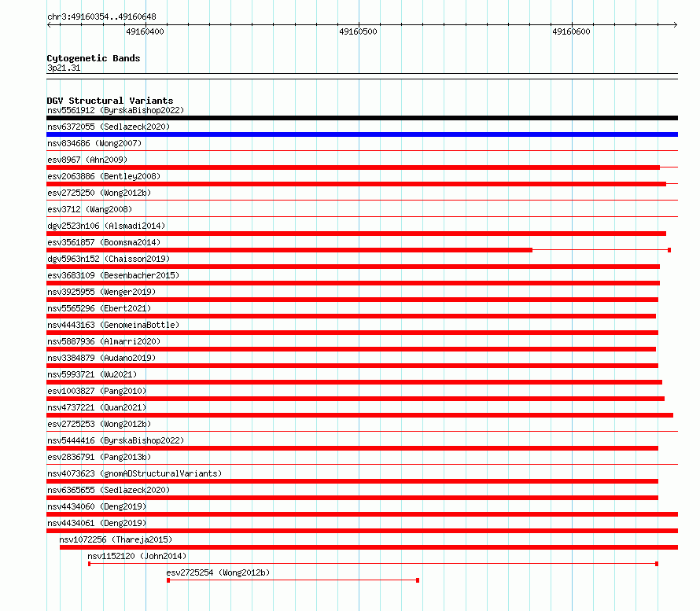Click nsv834686 (Wong2007) label
Viewport: 700px width, 611px height.
(94, 143)
